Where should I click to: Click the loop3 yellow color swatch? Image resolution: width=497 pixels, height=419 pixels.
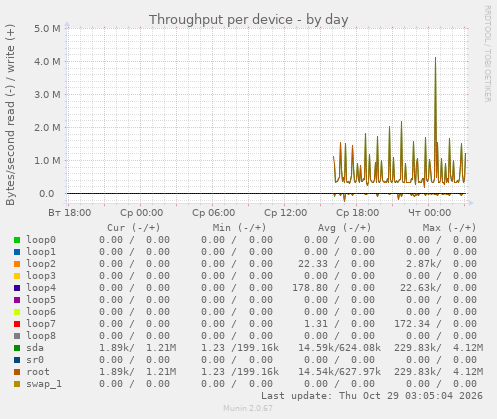17,276
